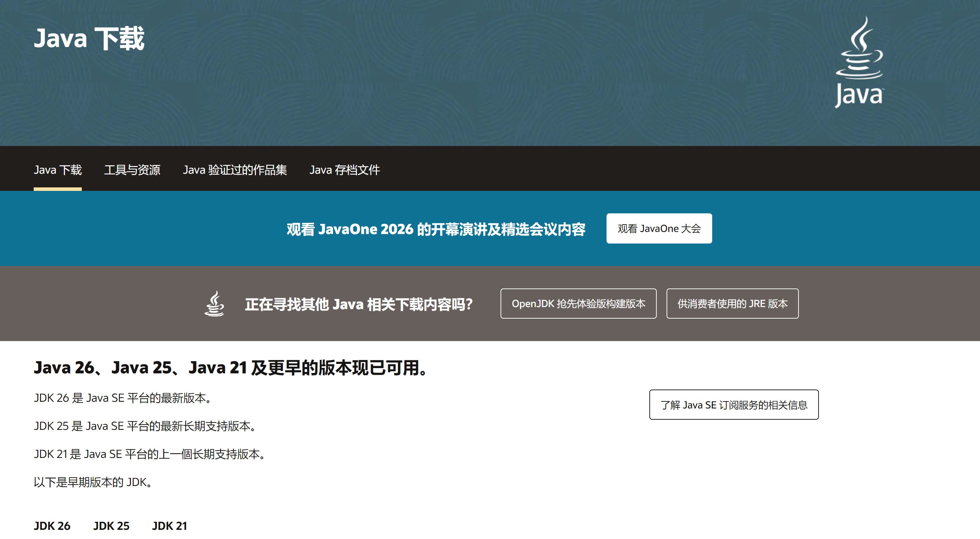Open the Java 验证过的作品集 tab
Image resolution: width=980 pixels, height=539 pixels.
tap(235, 169)
